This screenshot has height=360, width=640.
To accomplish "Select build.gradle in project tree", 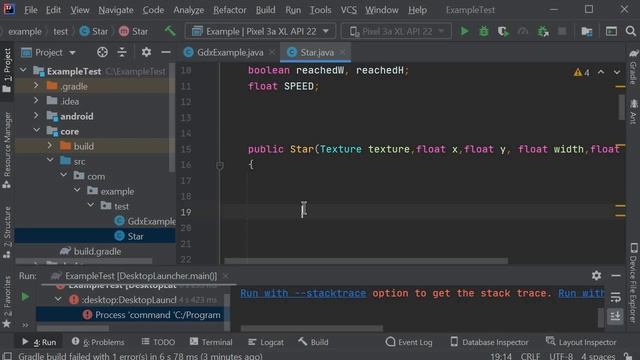I will 91,251.
